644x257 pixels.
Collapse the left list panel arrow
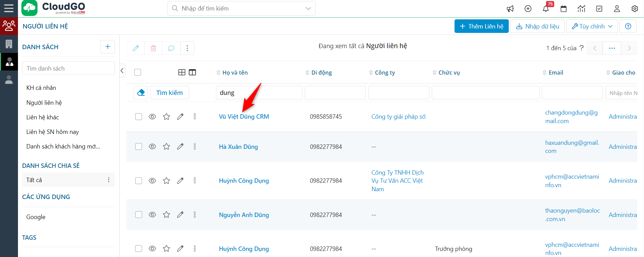(122, 71)
